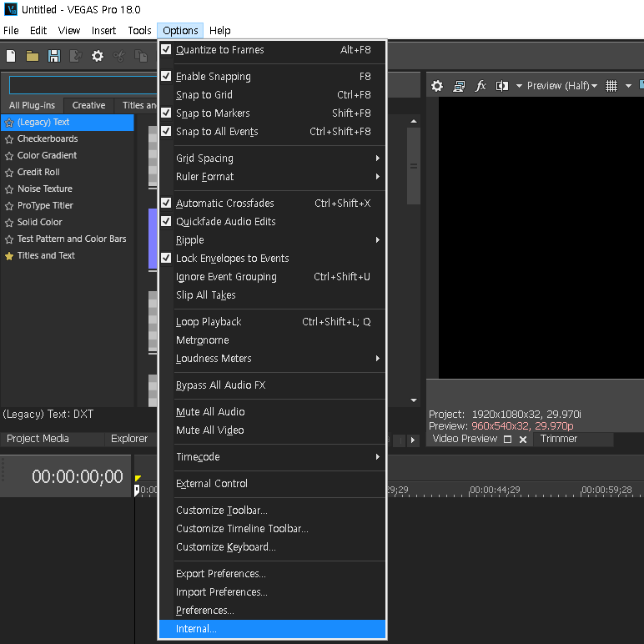
Task: Enable Ignore Event Grouping
Action: point(272,277)
